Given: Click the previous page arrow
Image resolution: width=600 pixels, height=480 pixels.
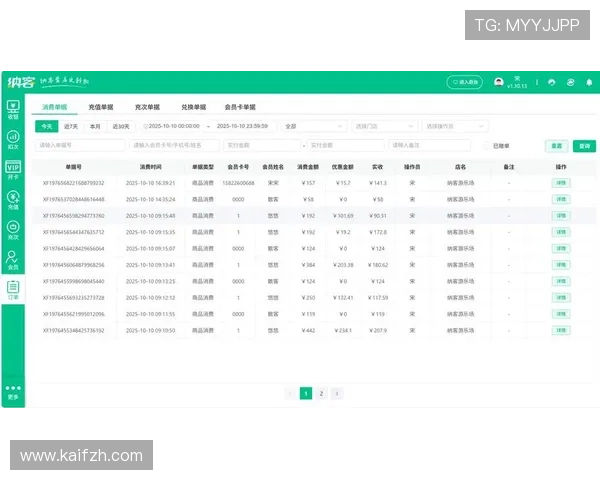Looking at the screenshot, I should click(x=290, y=393).
